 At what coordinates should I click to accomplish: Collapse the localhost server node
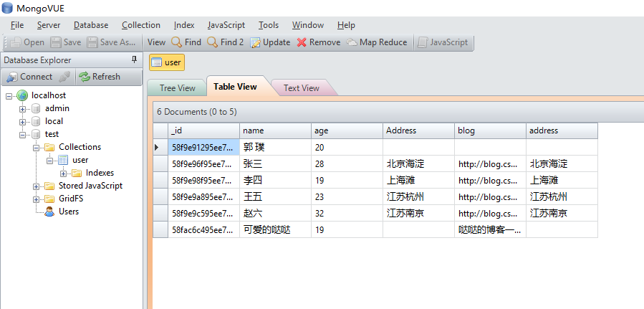(9, 96)
